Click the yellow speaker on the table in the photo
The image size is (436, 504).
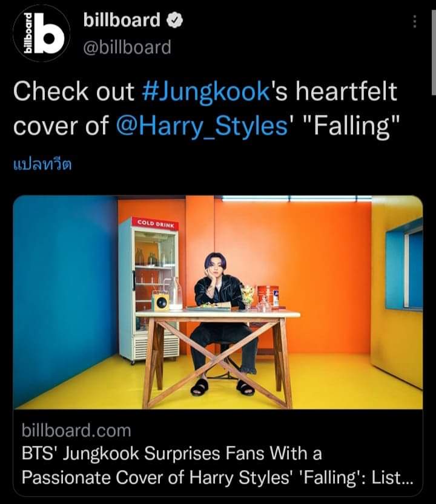pos(160,301)
